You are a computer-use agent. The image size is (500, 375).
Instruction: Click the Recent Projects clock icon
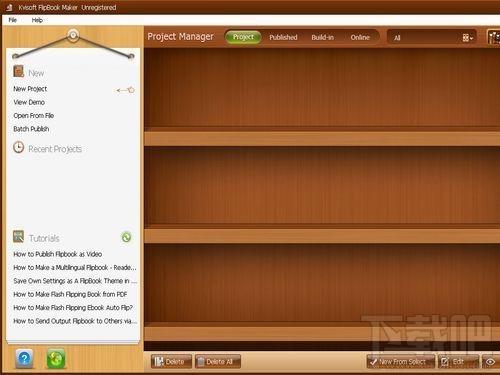coord(19,147)
